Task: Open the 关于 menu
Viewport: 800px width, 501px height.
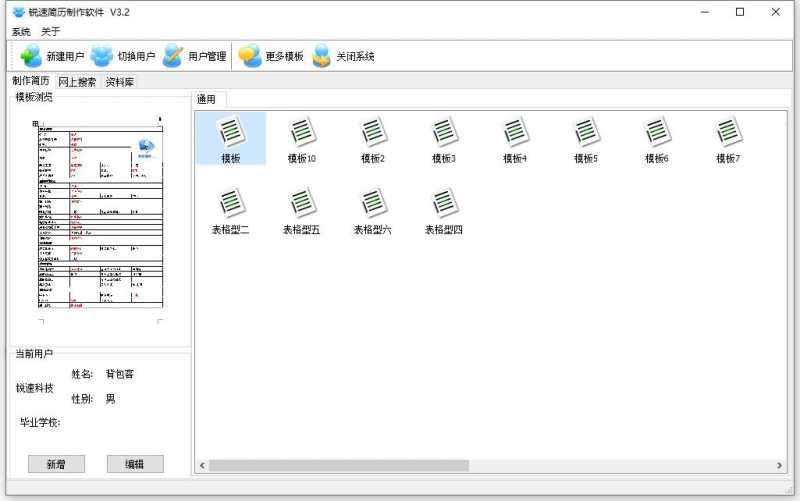Action: tap(50, 31)
